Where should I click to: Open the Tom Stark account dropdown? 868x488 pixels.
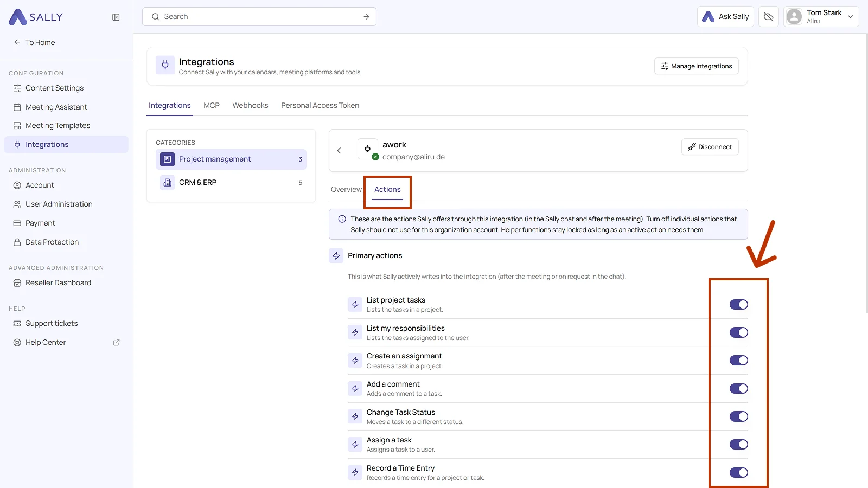point(821,17)
